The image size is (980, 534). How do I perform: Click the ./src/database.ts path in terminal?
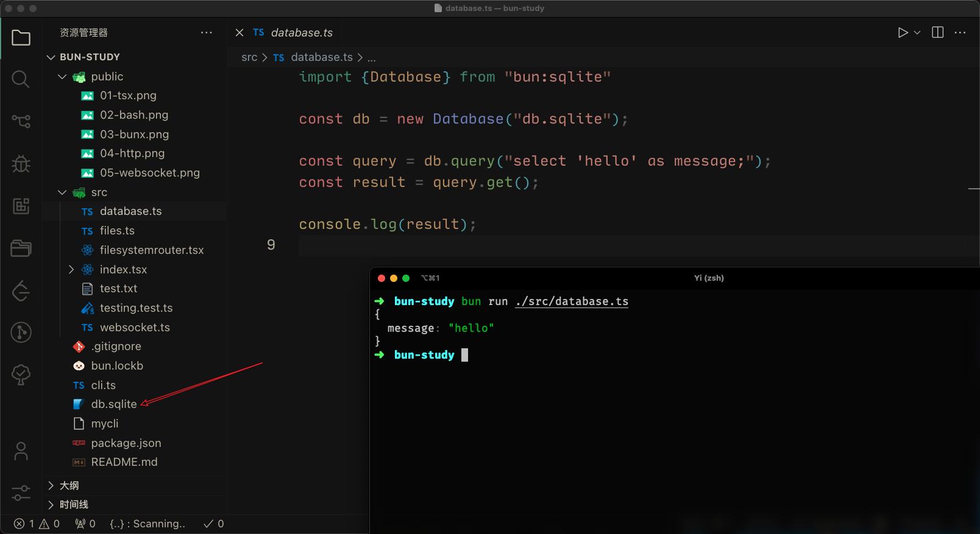tap(572, 301)
